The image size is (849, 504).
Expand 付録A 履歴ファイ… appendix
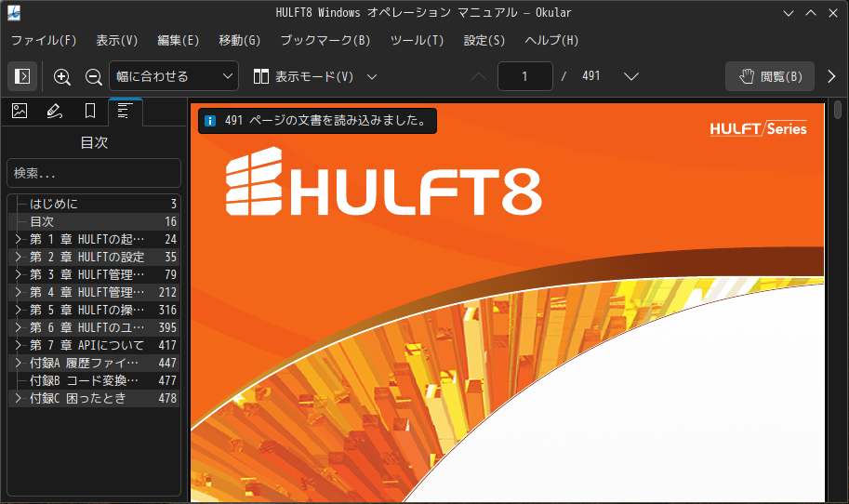pos(18,363)
